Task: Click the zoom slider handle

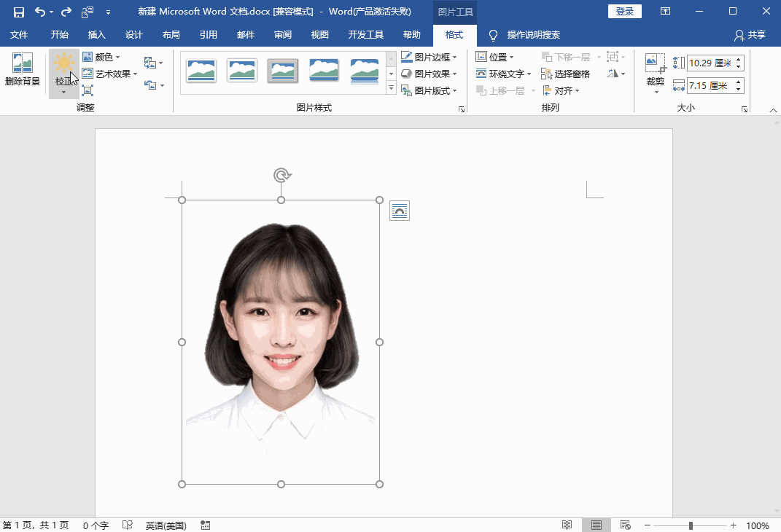Action: point(691,525)
